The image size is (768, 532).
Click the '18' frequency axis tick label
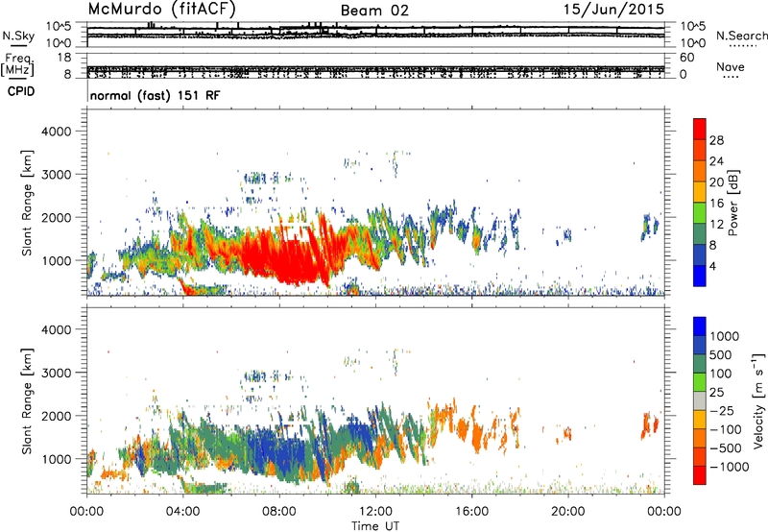point(63,57)
